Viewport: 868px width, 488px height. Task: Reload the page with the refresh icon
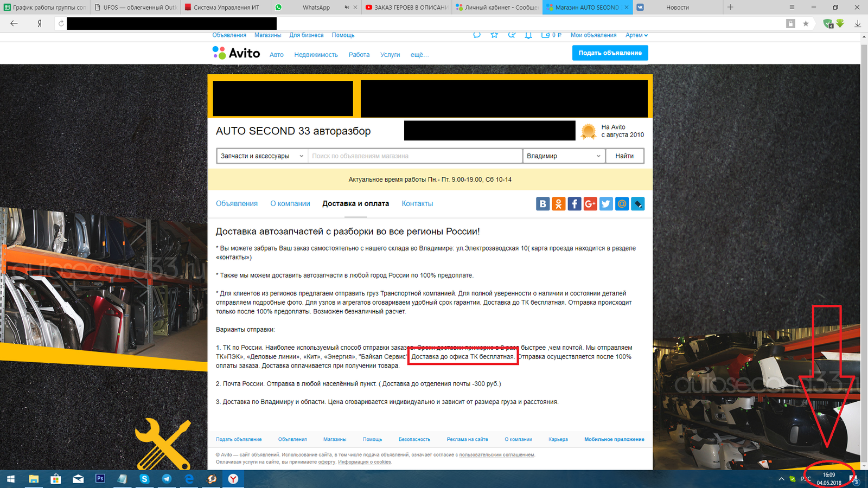(x=61, y=23)
